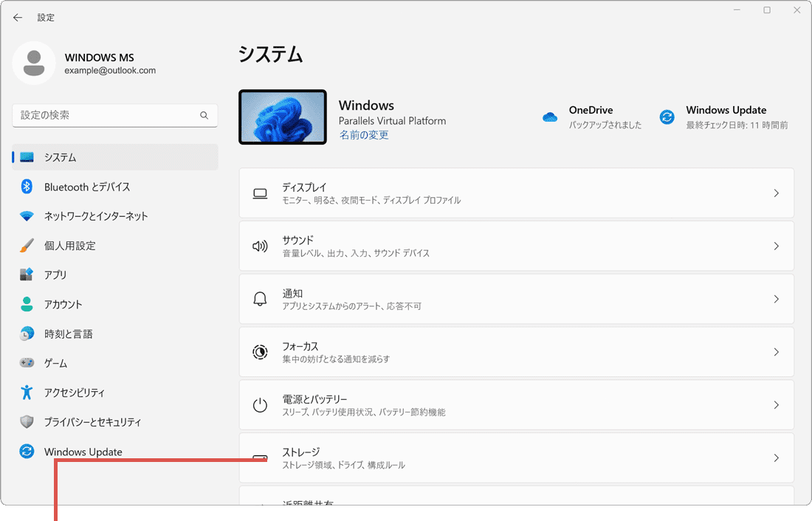Screen dimensions: 812x521
Task: Open the ディスプレイ settings row
Action: pos(517,193)
